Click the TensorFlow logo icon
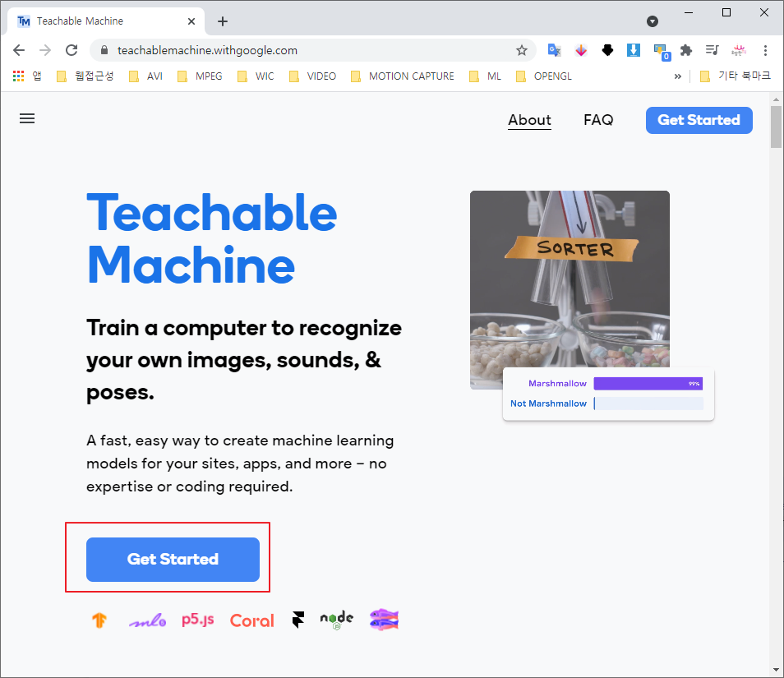The width and height of the screenshot is (784, 678). [x=99, y=620]
